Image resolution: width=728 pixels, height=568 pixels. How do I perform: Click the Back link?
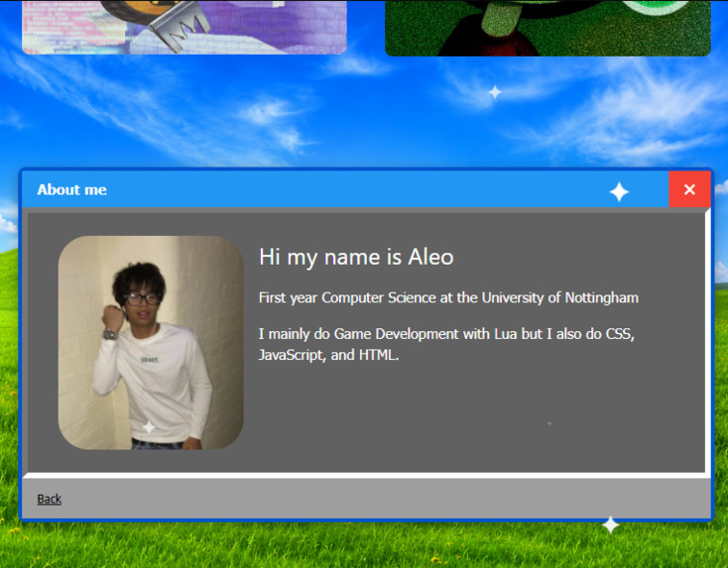(x=50, y=499)
